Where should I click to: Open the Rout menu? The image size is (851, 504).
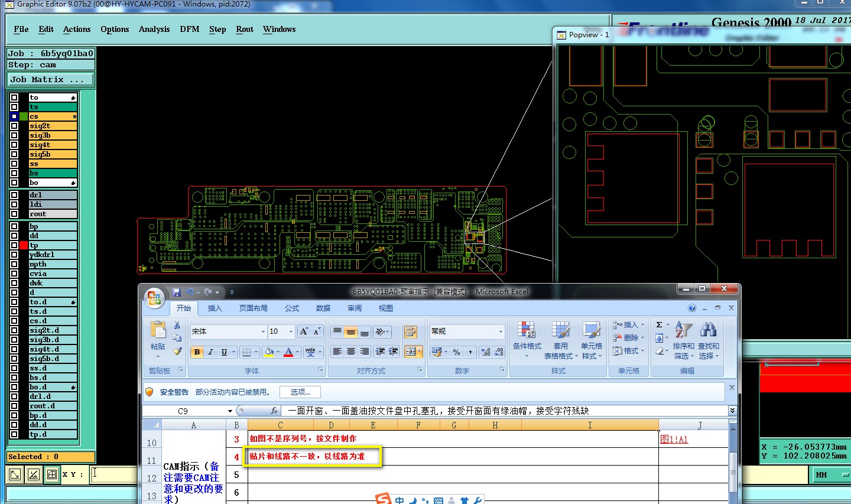(x=245, y=29)
